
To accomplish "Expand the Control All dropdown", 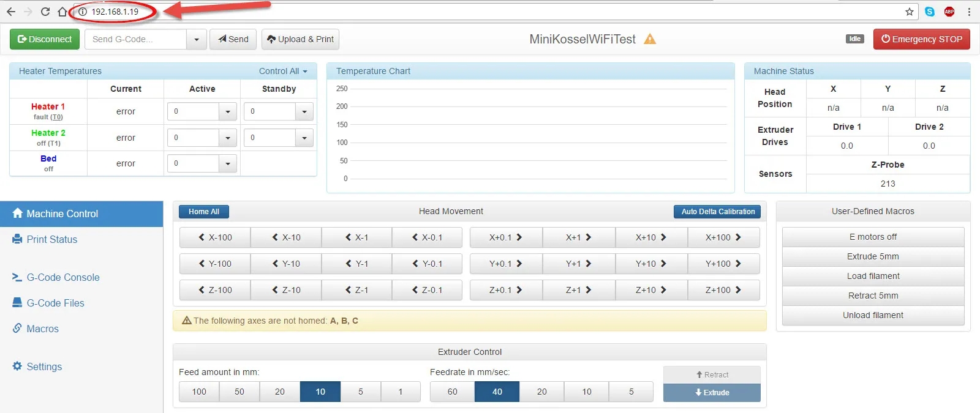I will pos(283,71).
